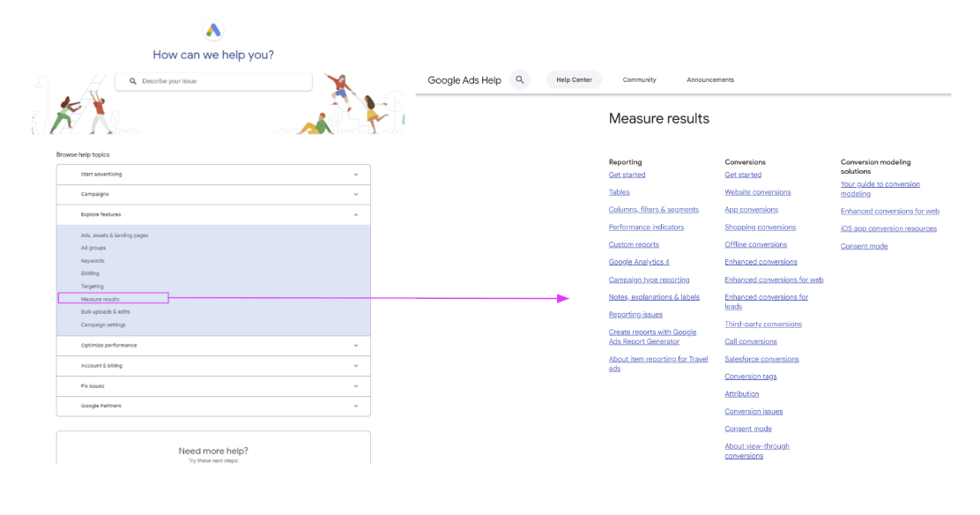Open the App conversions link
The image size is (980, 515).
[751, 210]
